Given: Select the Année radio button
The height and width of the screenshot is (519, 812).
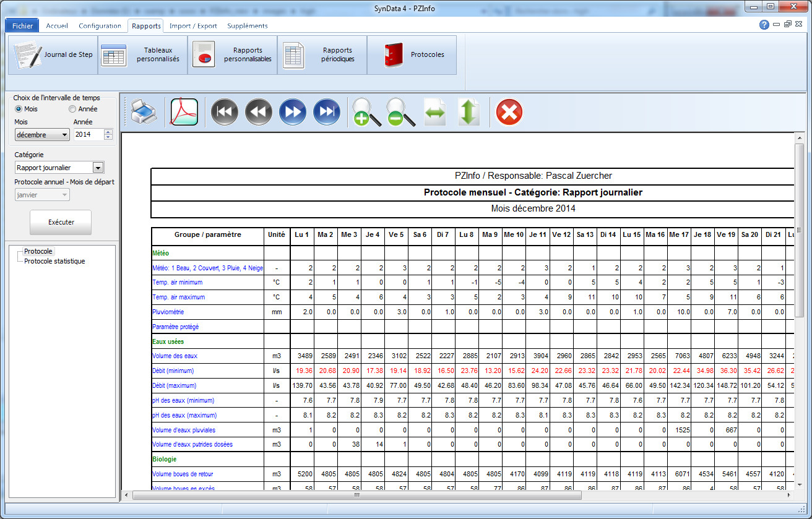Looking at the screenshot, I should [x=83, y=109].
